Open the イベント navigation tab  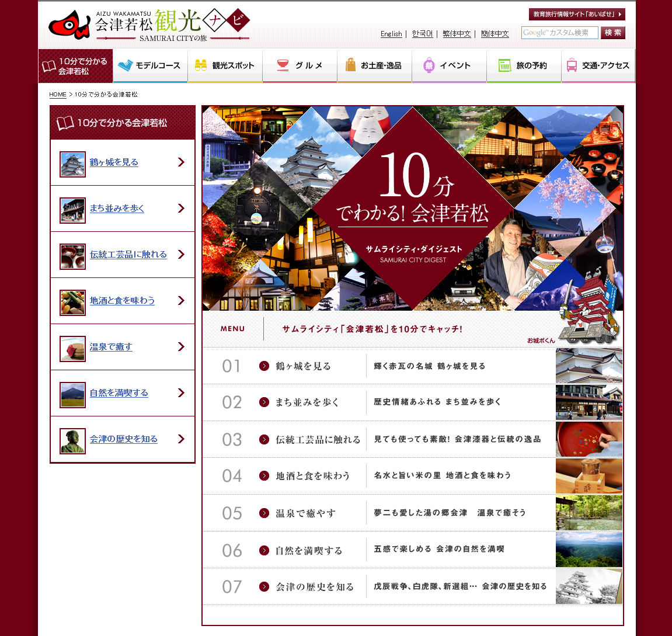point(449,65)
